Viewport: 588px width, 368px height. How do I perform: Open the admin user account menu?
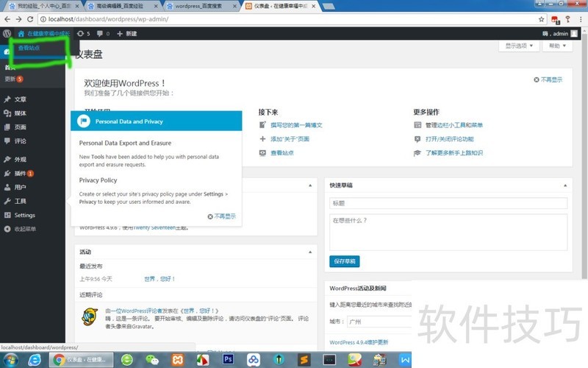pos(560,33)
